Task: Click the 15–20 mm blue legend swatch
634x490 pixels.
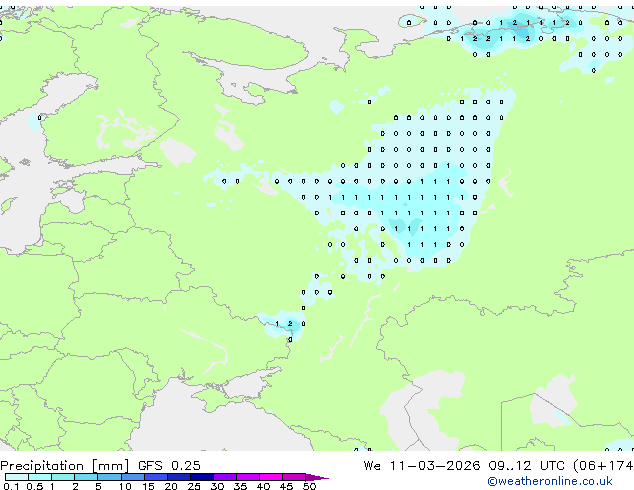Action: [155, 477]
